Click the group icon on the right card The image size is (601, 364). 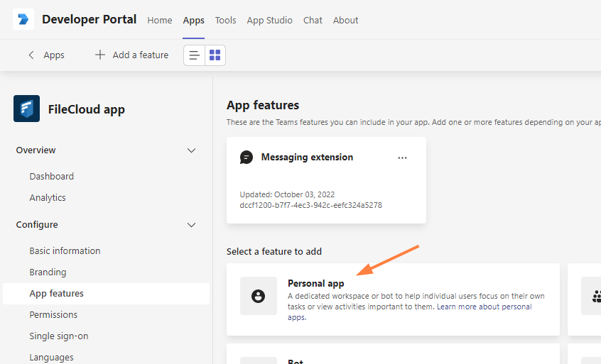tap(594, 296)
